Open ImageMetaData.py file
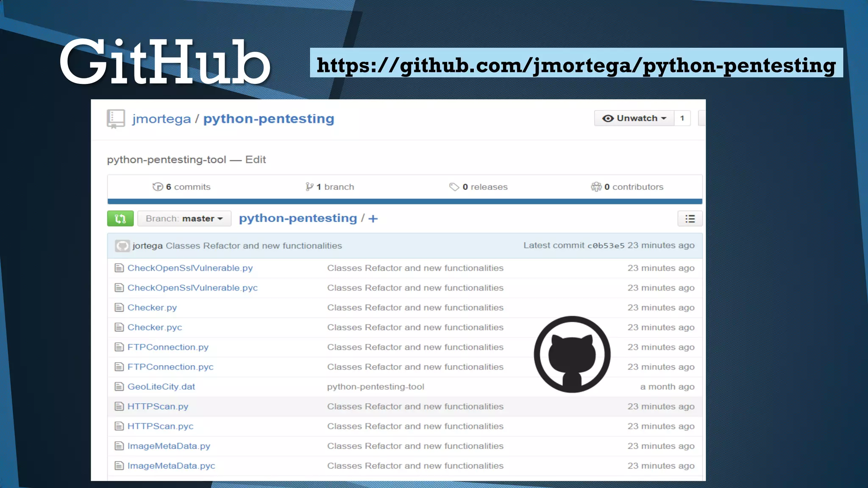The height and width of the screenshot is (488, 868). (169, 446)
